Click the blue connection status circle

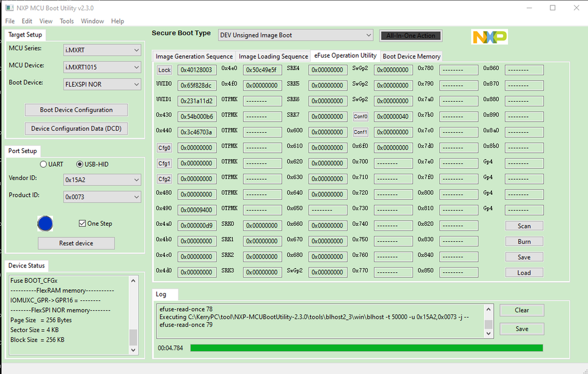(45, 223)
